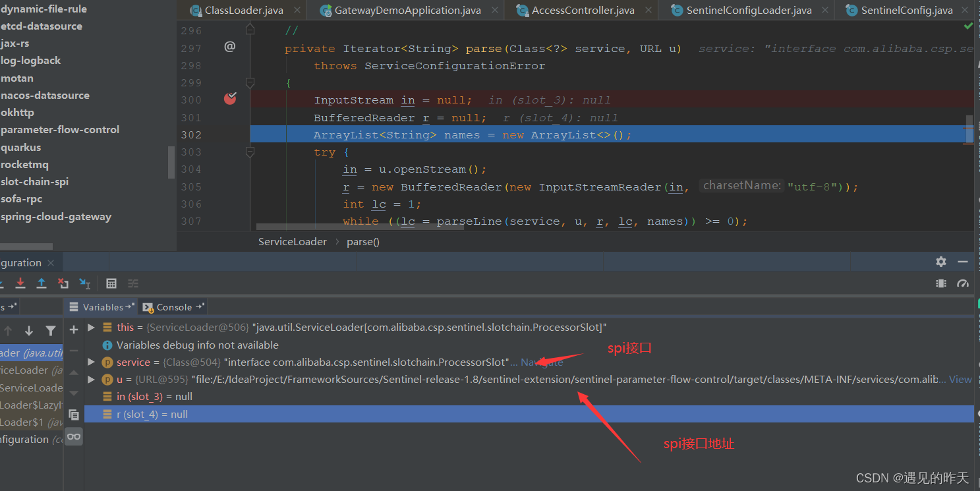Open the Variables debugger tab
The image size is (980, 491).
(101, 307)
